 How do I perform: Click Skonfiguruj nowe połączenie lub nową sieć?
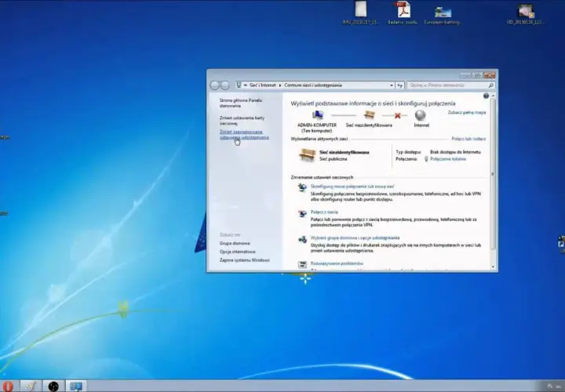[352, 187]
